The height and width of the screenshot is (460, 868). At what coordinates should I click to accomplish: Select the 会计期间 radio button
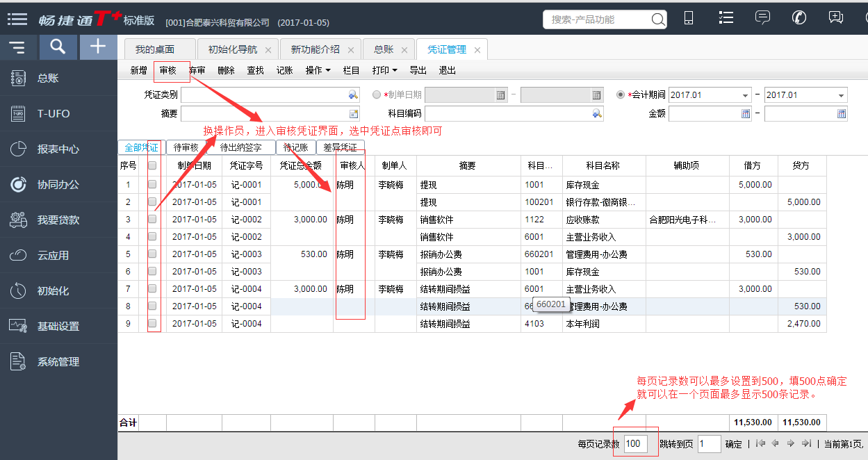pos(621,95)
